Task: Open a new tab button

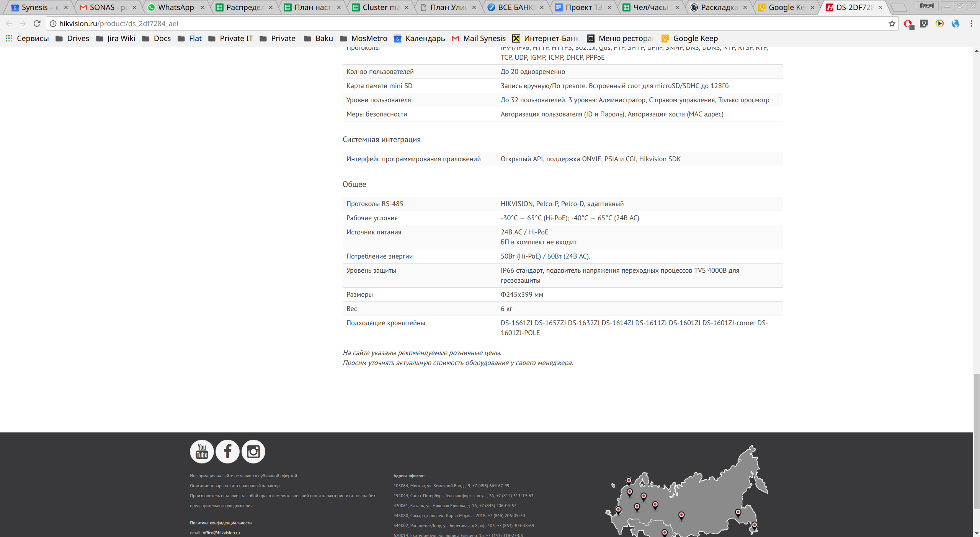Action: (898, 8)
